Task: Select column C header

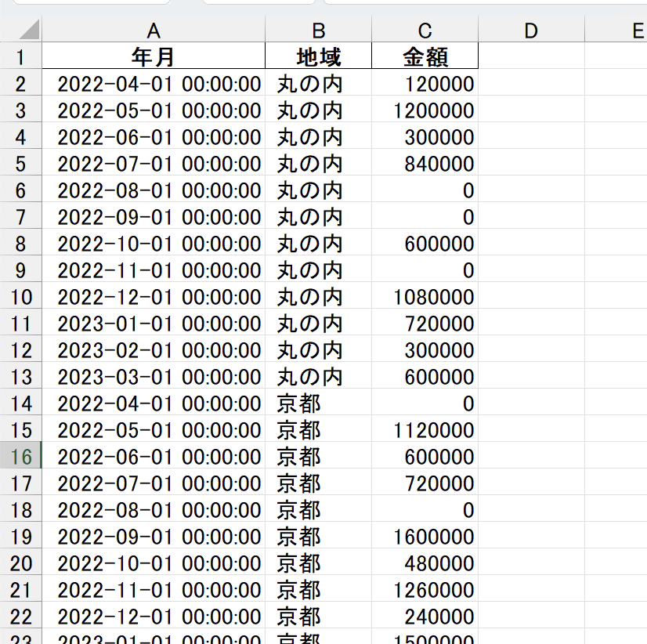Action: [x=425, y=29]
